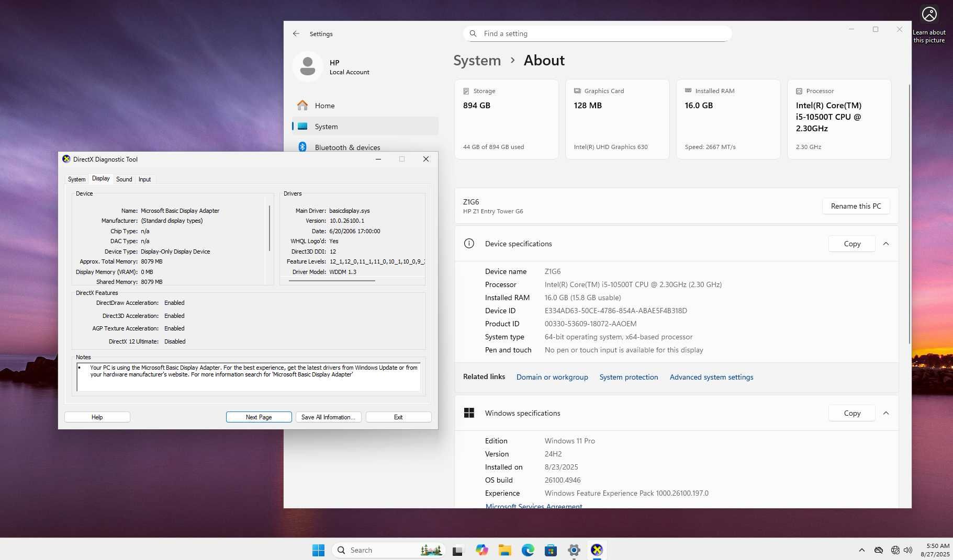Copy the Windows specifications

click(x=852, y=413)
